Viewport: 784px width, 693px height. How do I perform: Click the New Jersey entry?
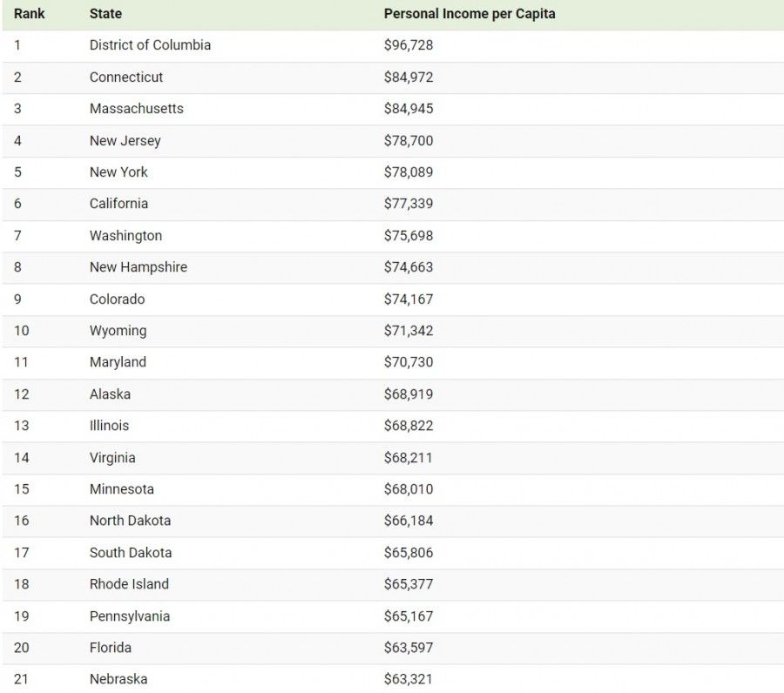click(x=125, y=140)
